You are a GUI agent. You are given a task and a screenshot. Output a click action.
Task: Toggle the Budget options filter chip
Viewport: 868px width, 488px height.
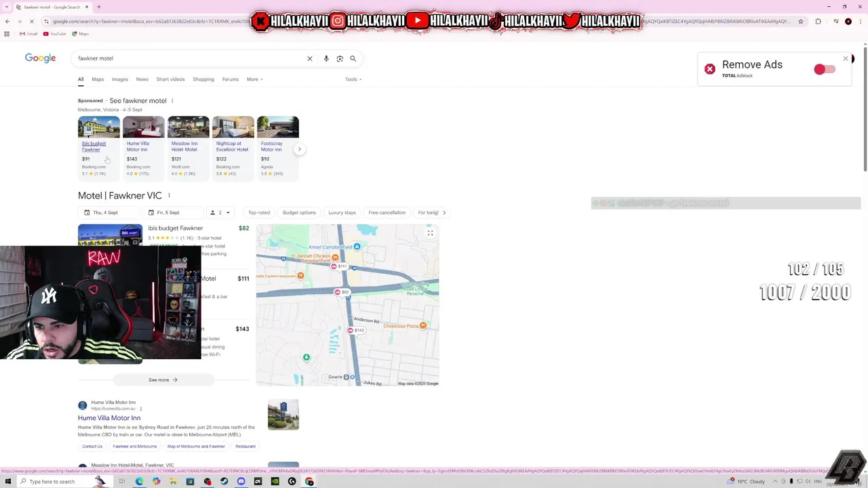[x=299, y=213]
